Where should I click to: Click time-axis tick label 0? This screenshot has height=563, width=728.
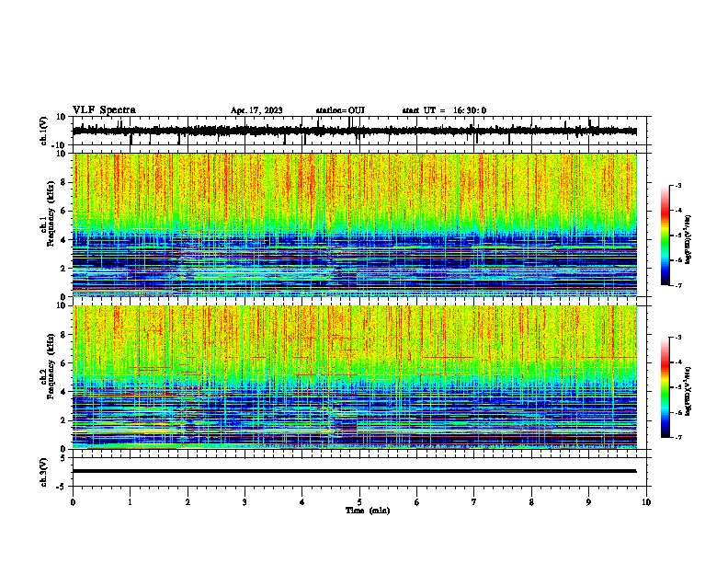click(73, 502)
